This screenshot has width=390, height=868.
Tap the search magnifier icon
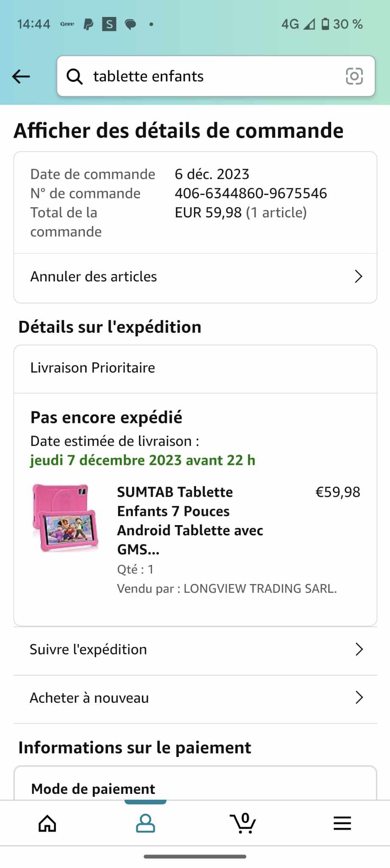pyautogui.click(x=75, y=77)
